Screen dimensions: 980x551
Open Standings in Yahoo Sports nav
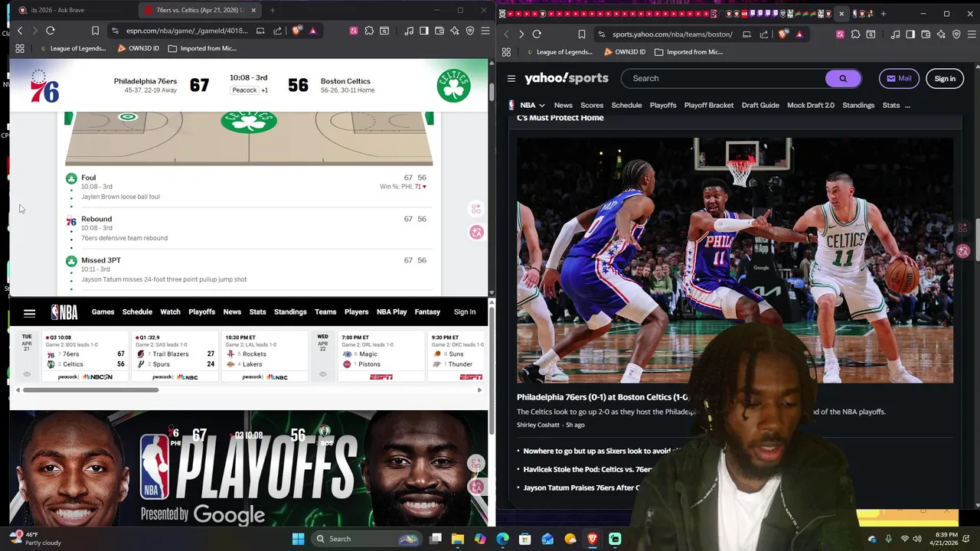tap(857, 105)
